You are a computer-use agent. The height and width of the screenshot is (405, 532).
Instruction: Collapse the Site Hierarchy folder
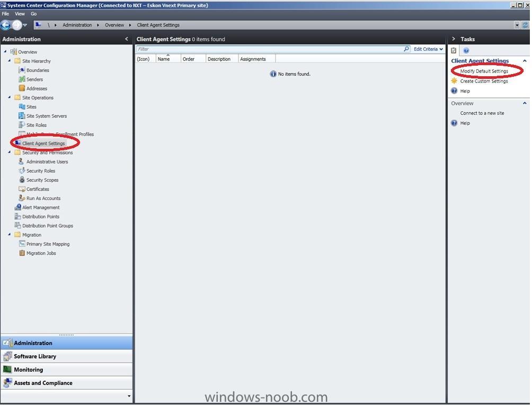tap(10, 61)
